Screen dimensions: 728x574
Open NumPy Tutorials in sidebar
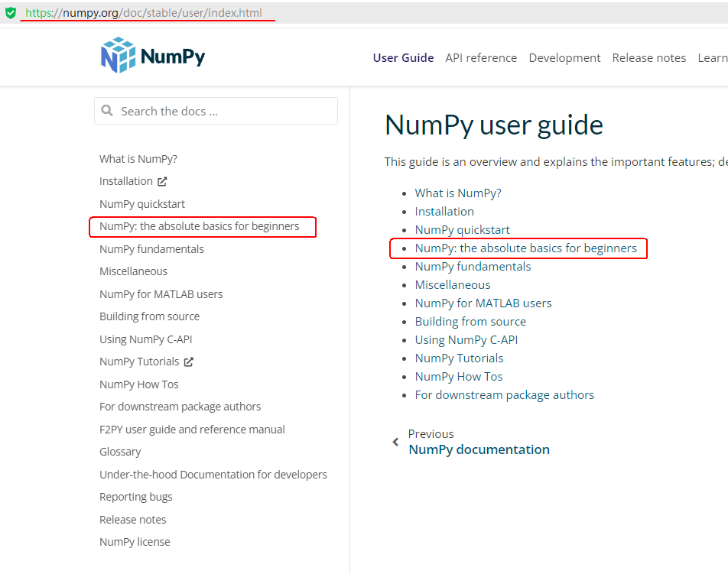[139, 362]
